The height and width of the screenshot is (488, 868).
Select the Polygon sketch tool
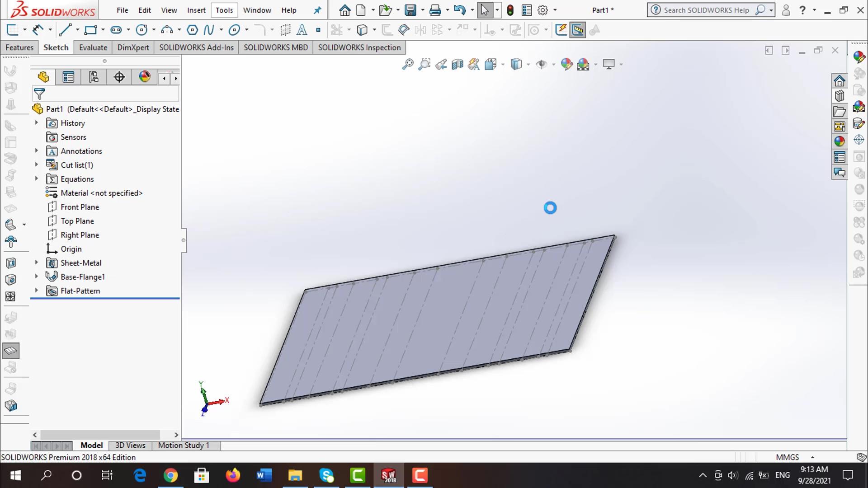pyautogui.click(x=192, y=30)
